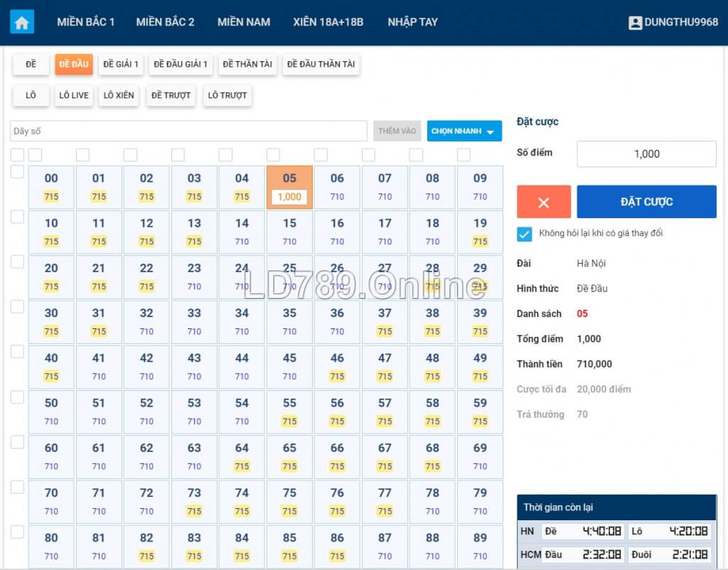Check the column checkbox above number 09
This screenshot has width=728, height=570.
[x=464, y=154]
